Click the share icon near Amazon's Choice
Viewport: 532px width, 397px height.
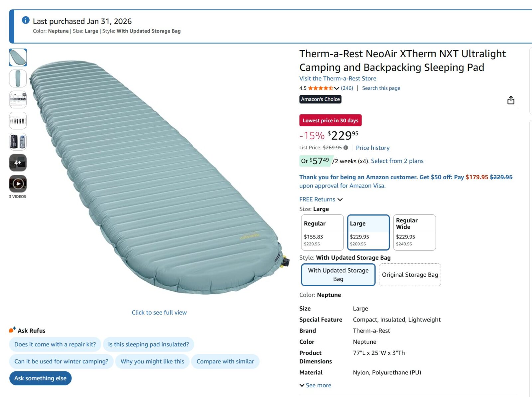(x=511, y=100)
